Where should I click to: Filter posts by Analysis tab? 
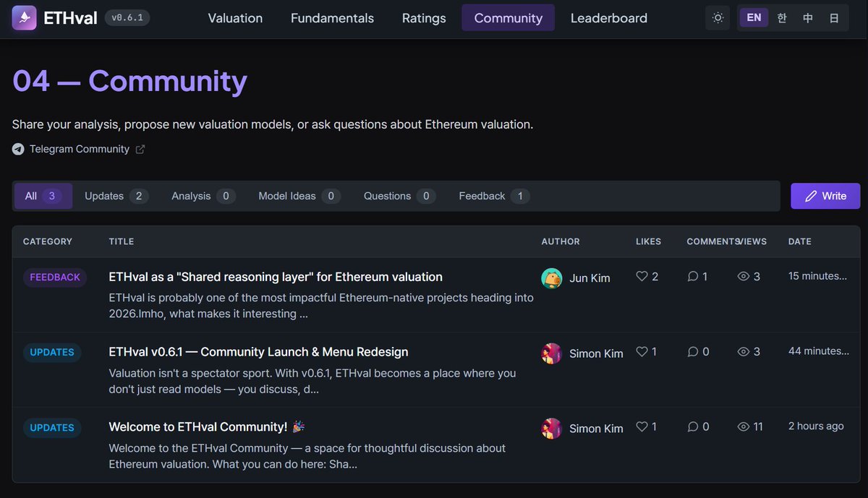coord(203,196)
